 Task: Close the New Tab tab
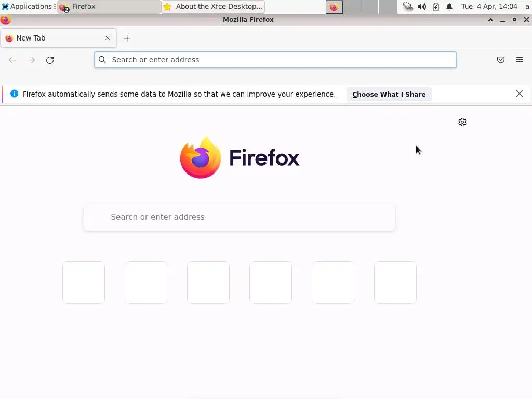pyautogui.click(x=108, y=38)
